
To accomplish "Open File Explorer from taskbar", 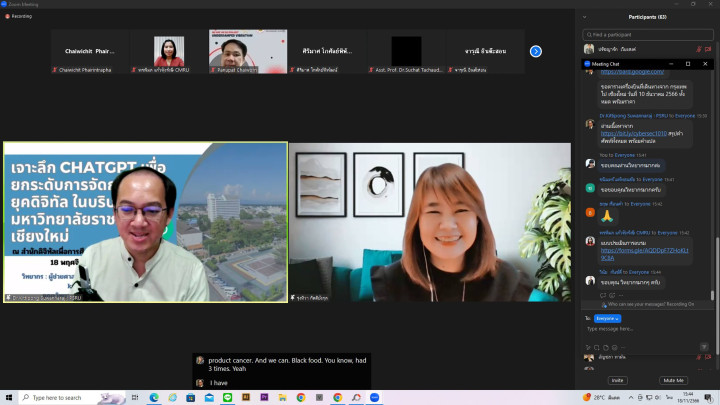I will (282, 397).
